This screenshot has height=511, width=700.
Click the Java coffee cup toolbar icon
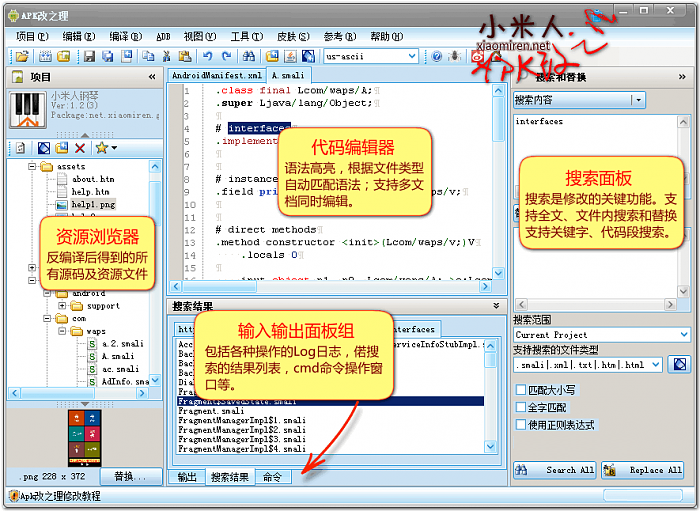pos(291,56)
